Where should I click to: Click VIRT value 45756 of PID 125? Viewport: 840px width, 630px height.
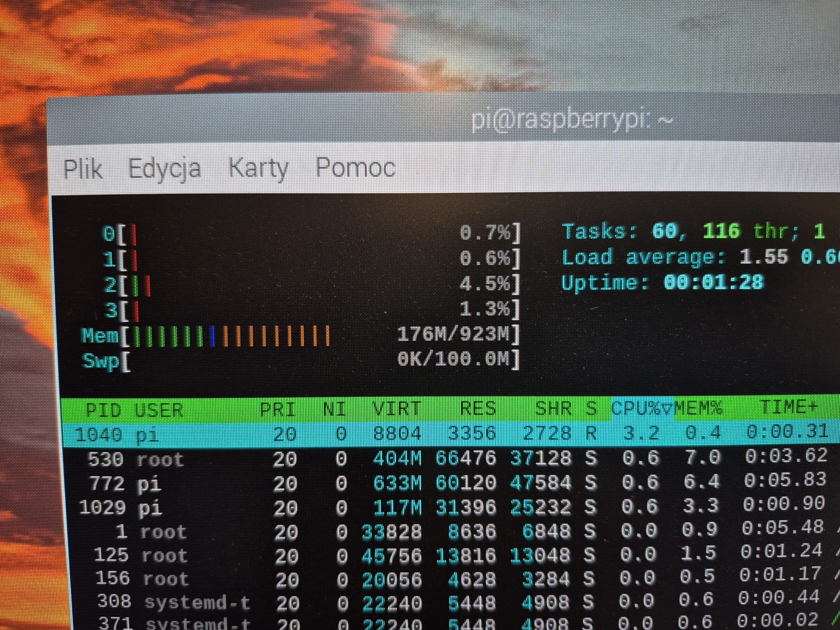(391, 556)
